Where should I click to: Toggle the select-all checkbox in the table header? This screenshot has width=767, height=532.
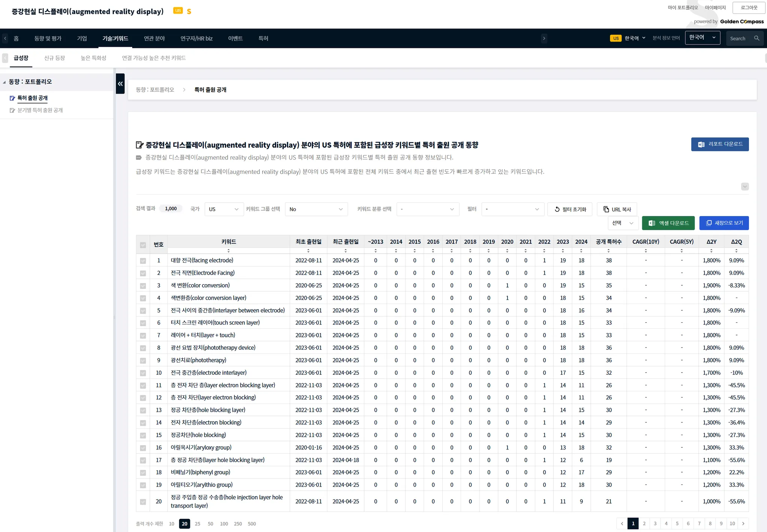pos(143,245)
